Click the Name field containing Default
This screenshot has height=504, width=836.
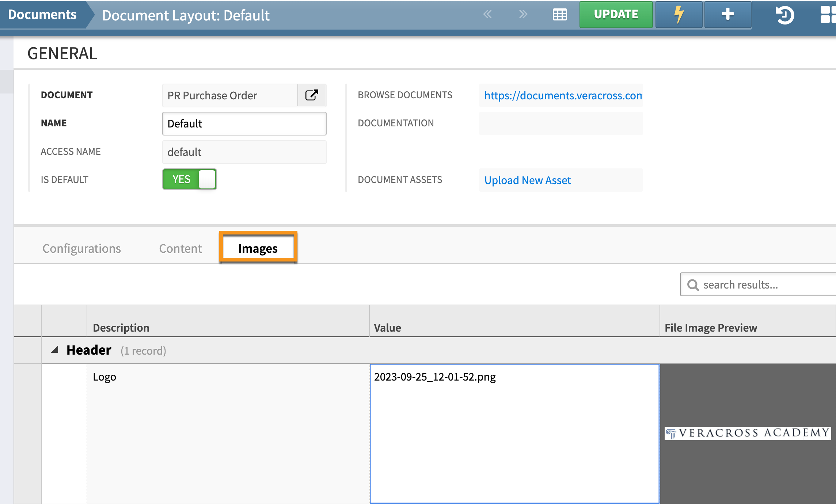tap(244, 124)
